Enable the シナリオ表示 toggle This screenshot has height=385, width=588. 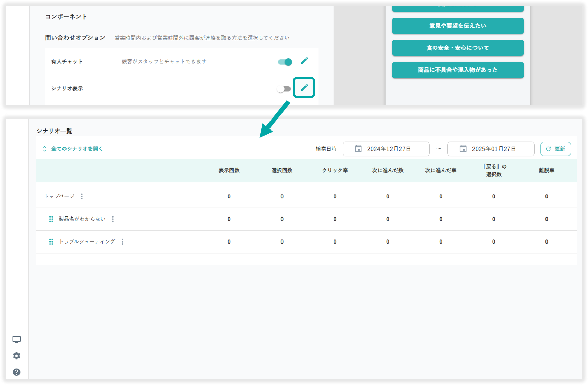(x=284, y=89)
